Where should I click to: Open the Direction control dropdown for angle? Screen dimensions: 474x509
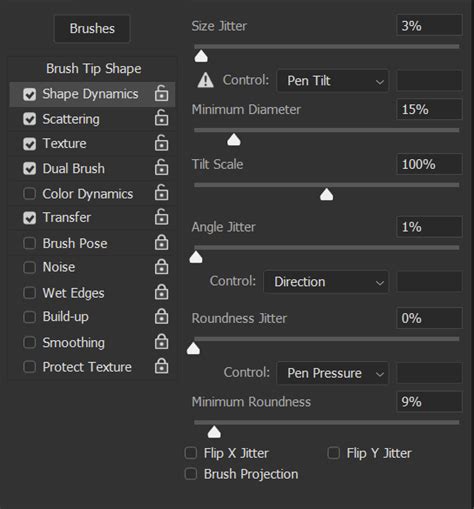tap(326, 282)
